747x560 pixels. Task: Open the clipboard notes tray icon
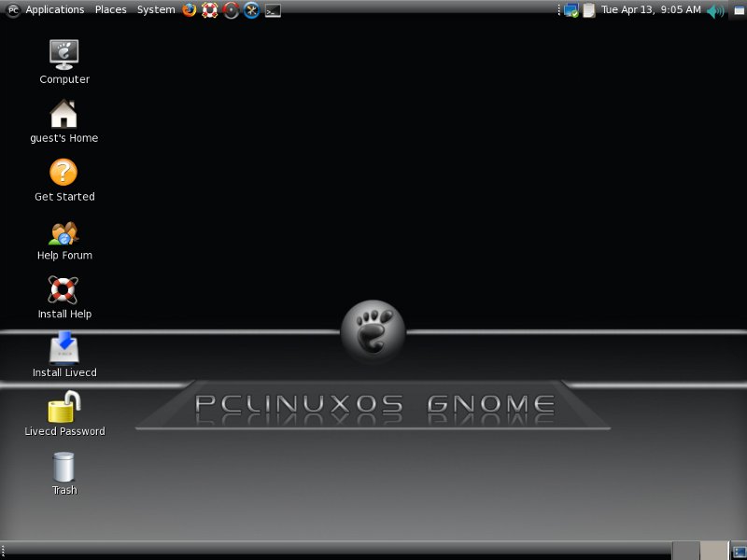pyautogui.click(x=589, y=10)
